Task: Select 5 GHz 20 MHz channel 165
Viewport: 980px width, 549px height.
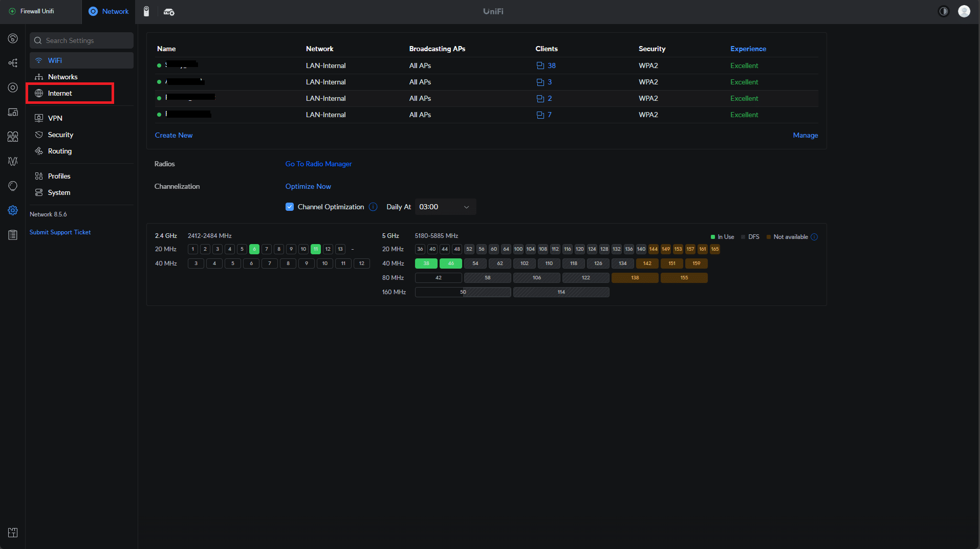Action: coord(715,249)
